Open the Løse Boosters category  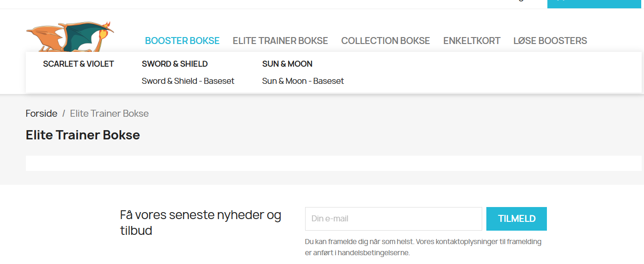pos(550,41)
